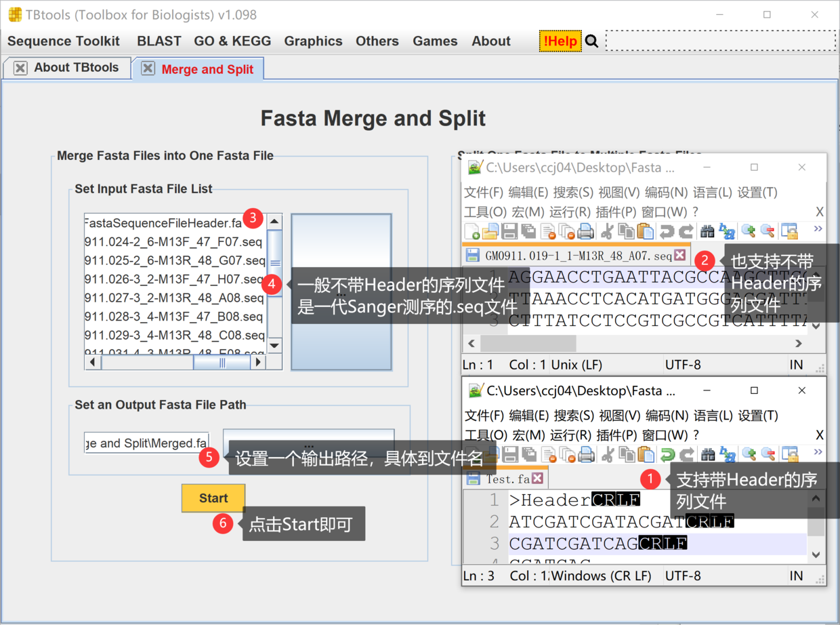Click the Open file icon in the GM0911 Notepad++ window
Image resolution: width=840 pixels, height=625 pixels.
point(490,231)
